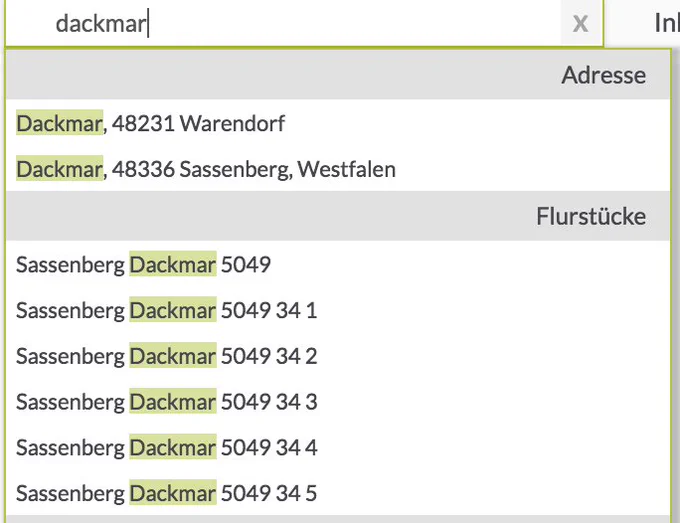The height and width of the screenshot is (523, 680).
Task: Go to parcel Sassenberg Dackmar 5049 34 5
Action: [x=338, y=493]
